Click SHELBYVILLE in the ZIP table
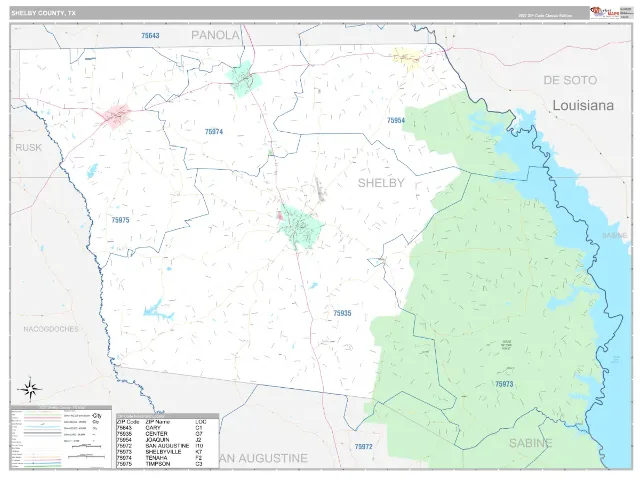Image resolution: width=640 pixels, height=480 pixels. point(163,452)
